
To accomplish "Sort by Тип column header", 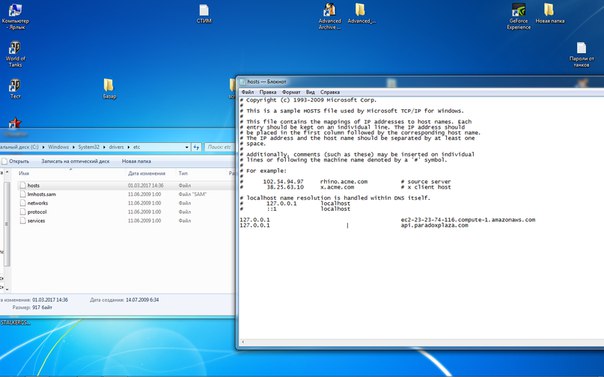I will [183, 173].
